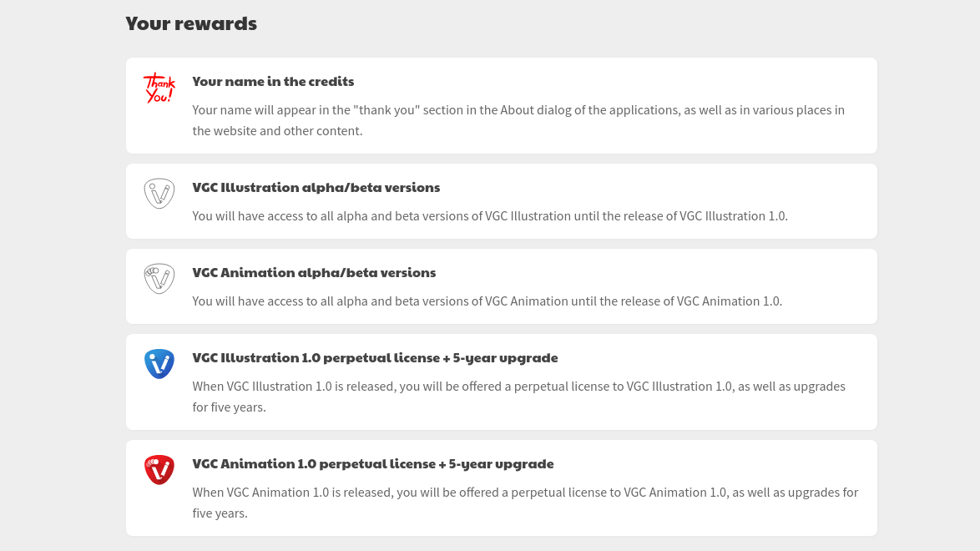The image size is (980, 551).
Task: Click empty area of Animation 1.0 license card
Action: tap(719, 464)
